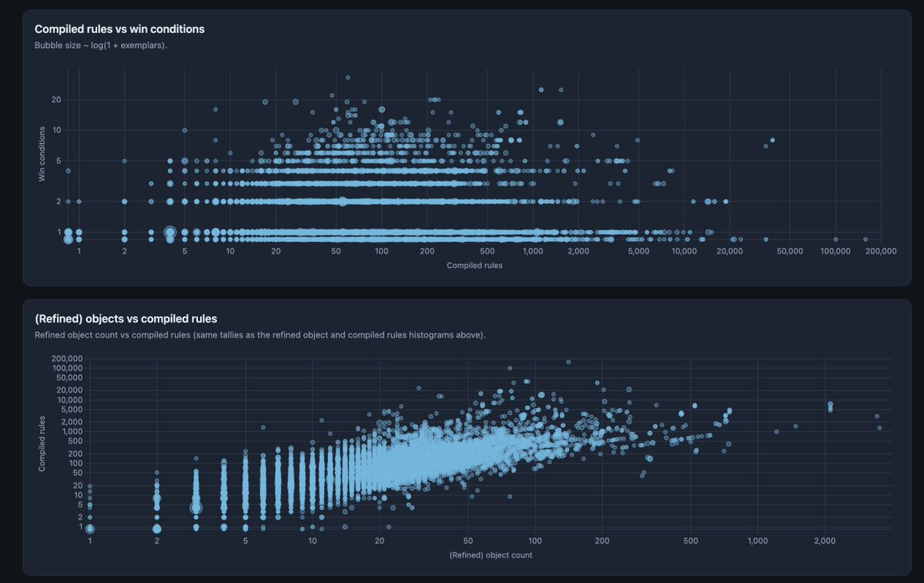Click the '(Refined) objects vs compiled rules' title
The image size is (924, 583).
[126, 319]
